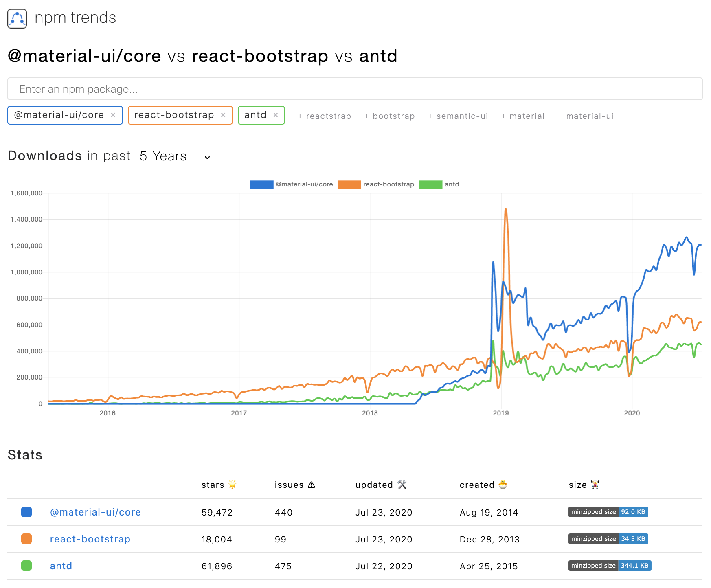Click the minzipped size 344.1 KB badge
This screenshot has width=711, height=588.
[610, 566]
